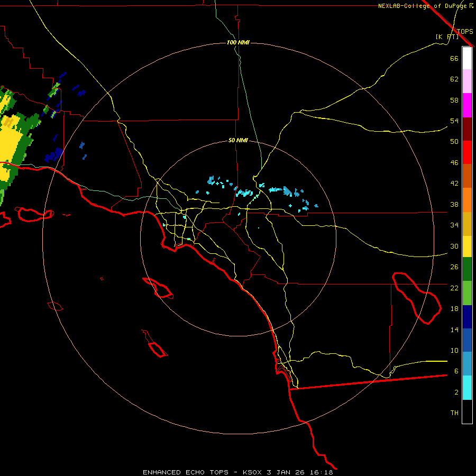This screenshot has height=476, width=476.
Task: Click the legend value 2
Action: coord(456,392)
